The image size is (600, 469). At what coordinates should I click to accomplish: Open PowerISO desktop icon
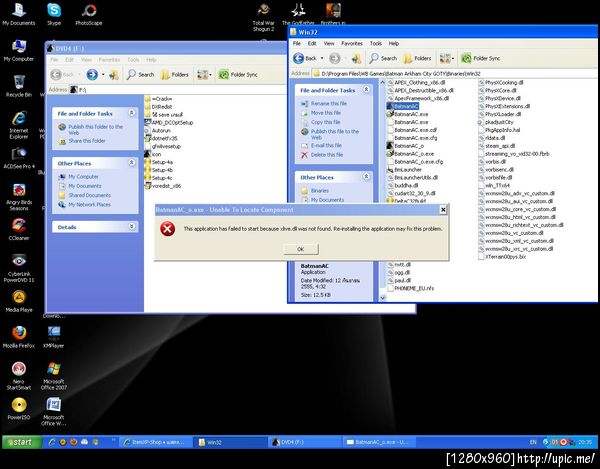pyautogui.click(x=19, y=409)
